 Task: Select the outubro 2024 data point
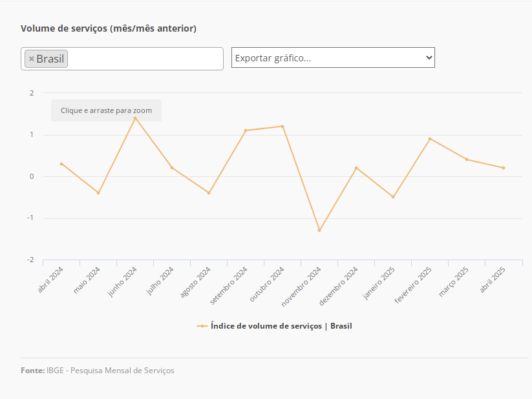pos(282,127)
